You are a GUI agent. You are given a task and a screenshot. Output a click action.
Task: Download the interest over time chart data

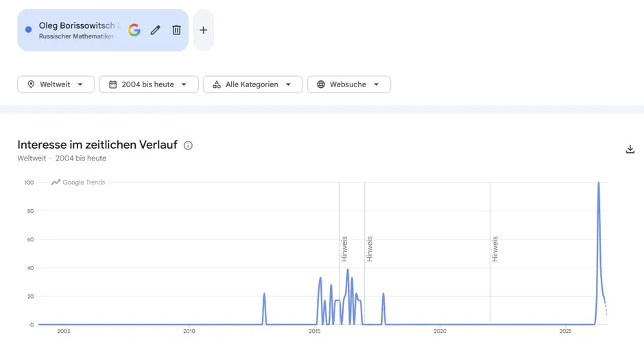coord(630,149)
